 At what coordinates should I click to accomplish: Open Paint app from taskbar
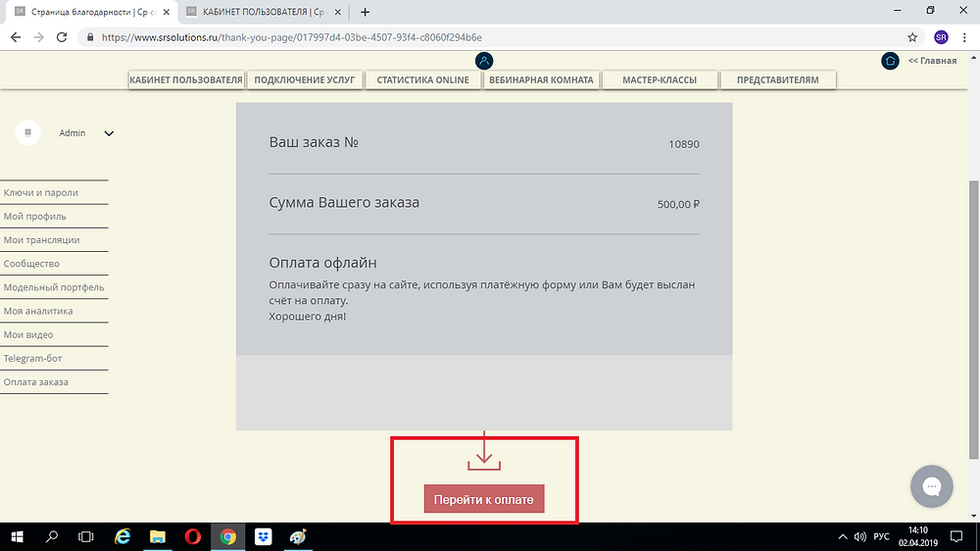pyautogui.click(x=298, y=536)
